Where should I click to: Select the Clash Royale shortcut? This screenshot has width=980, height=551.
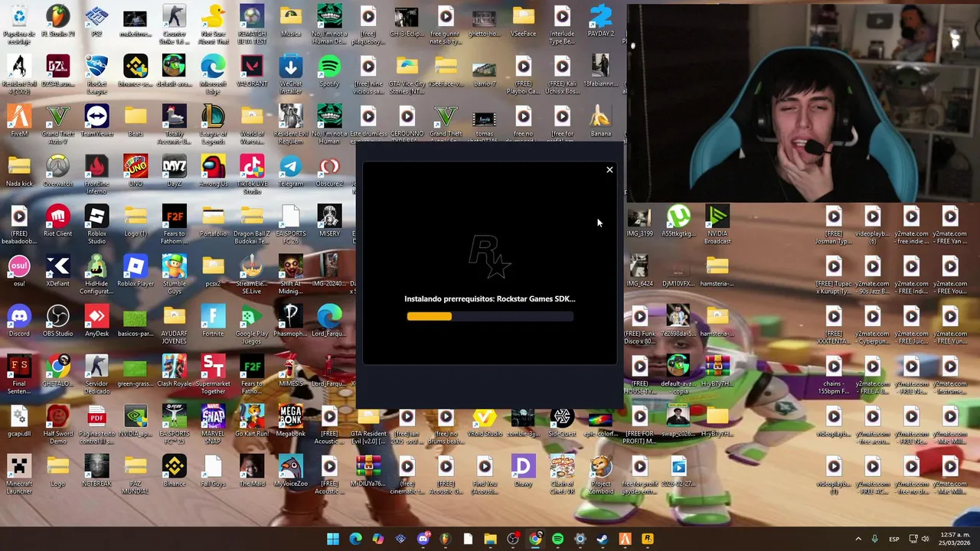pyautogui.click(x=174, y=371)
